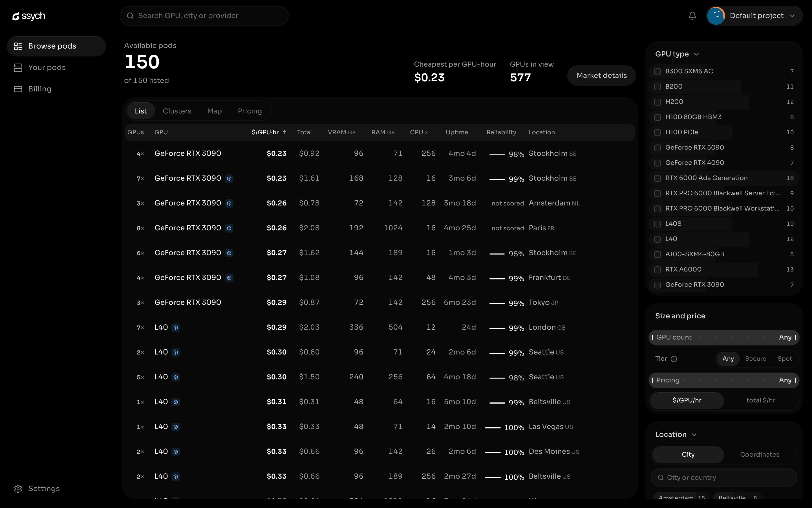
Task: Switch location mode to Coordinates
Action: [x=760, y=455]
